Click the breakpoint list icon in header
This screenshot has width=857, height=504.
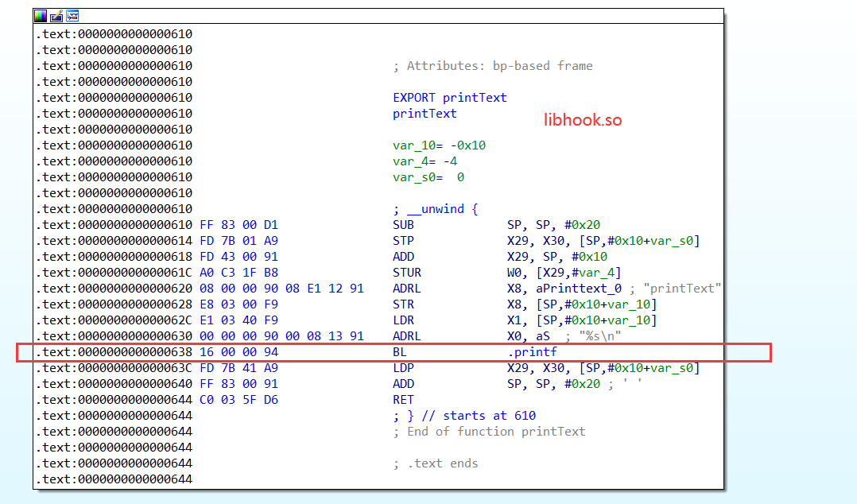pyautogui.click(x=72, y=16)
